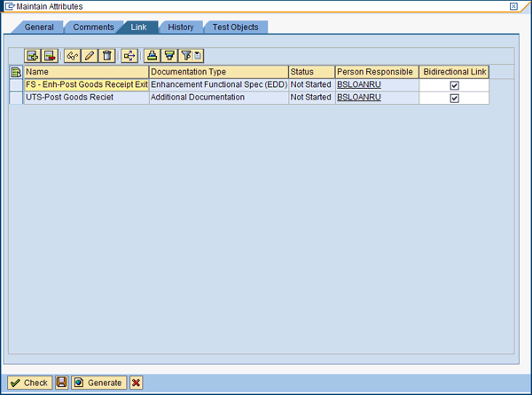Select the UTS-Post Goods Reciet row selector
This screenshot has width=532, height=395.
coord(16,98)
